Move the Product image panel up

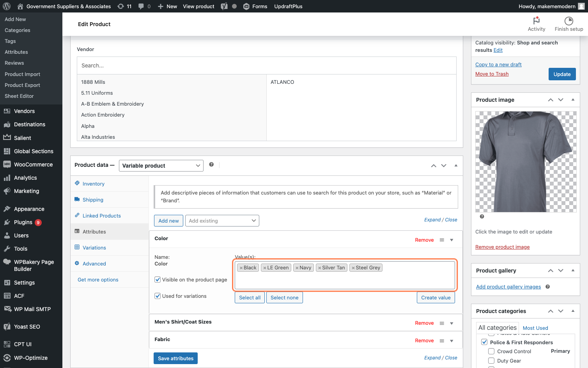551,100
